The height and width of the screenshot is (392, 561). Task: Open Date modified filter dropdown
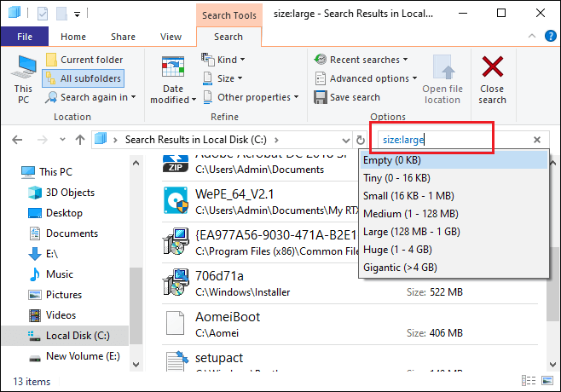point(173,79)
